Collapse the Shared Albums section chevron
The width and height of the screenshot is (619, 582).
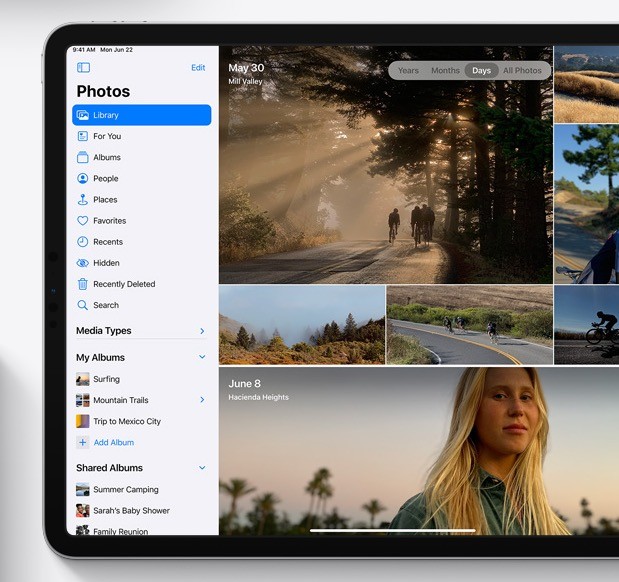click(202, 468)
